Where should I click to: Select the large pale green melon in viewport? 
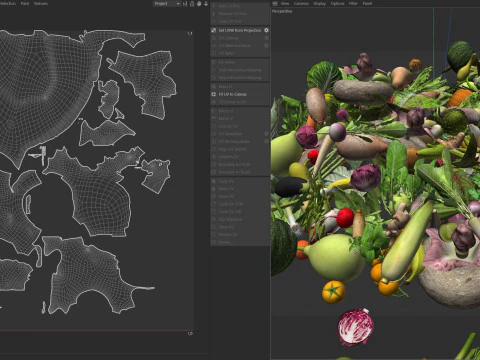point(335,257)
